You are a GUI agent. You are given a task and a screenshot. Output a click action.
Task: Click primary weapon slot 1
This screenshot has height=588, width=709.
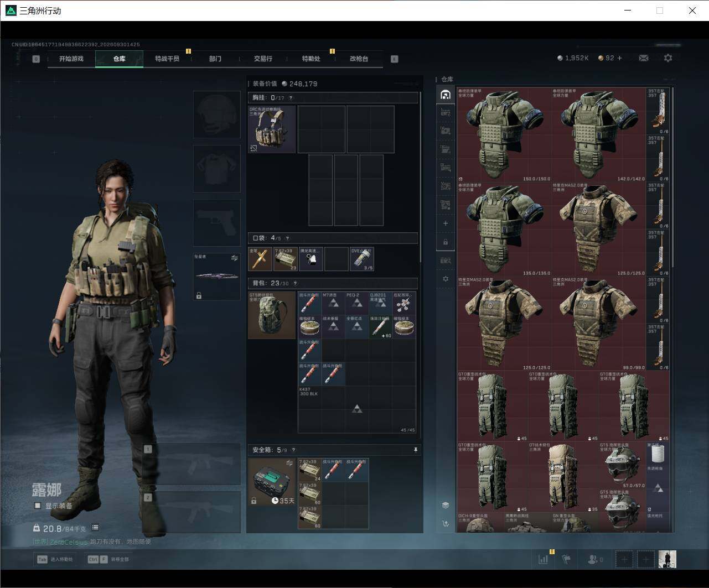192,464
